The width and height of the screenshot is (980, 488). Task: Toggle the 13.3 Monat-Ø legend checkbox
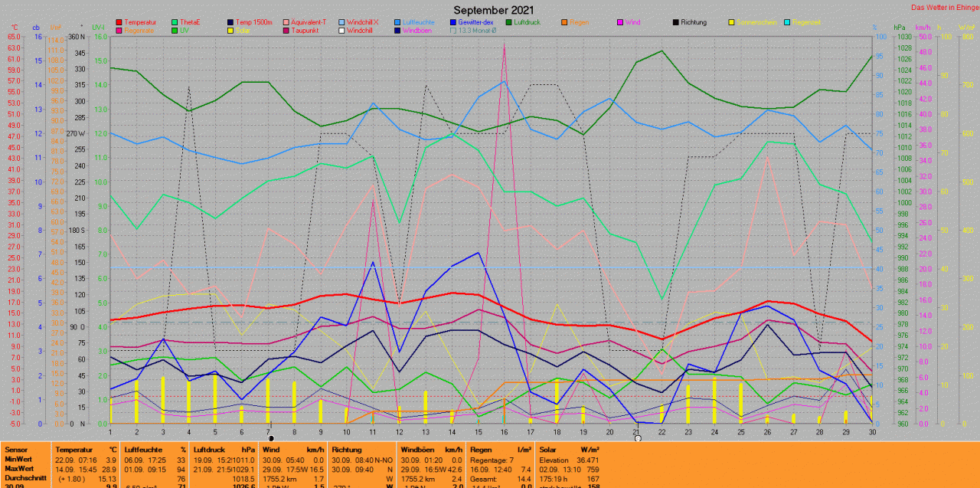(452, 31)
